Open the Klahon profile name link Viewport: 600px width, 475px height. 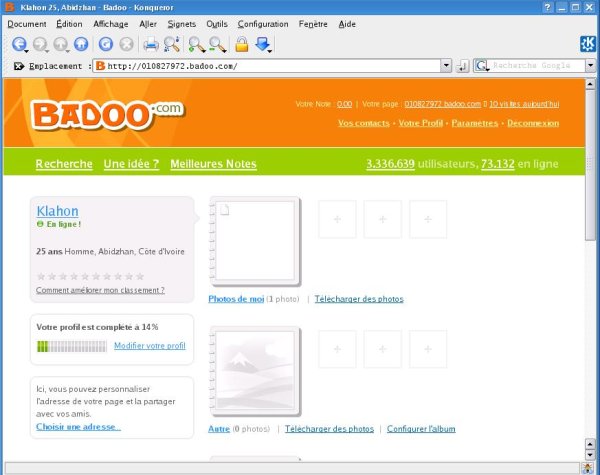coord(57,211)
